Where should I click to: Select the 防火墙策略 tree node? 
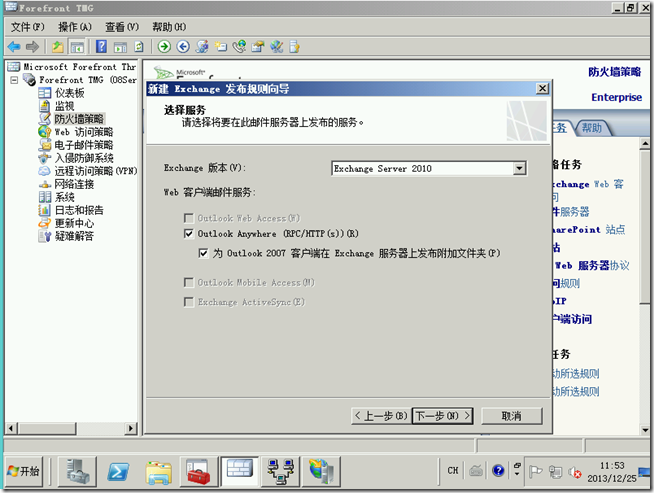click(79, 119)
